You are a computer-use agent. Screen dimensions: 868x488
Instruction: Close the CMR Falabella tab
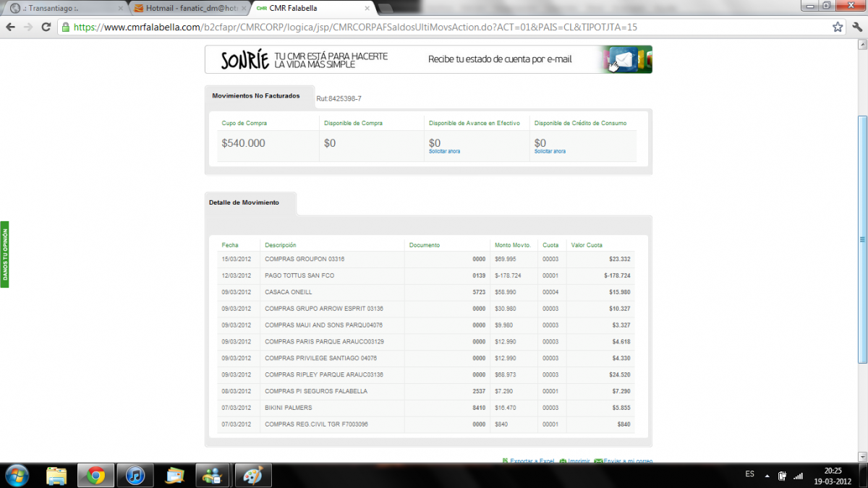[367, 9]
